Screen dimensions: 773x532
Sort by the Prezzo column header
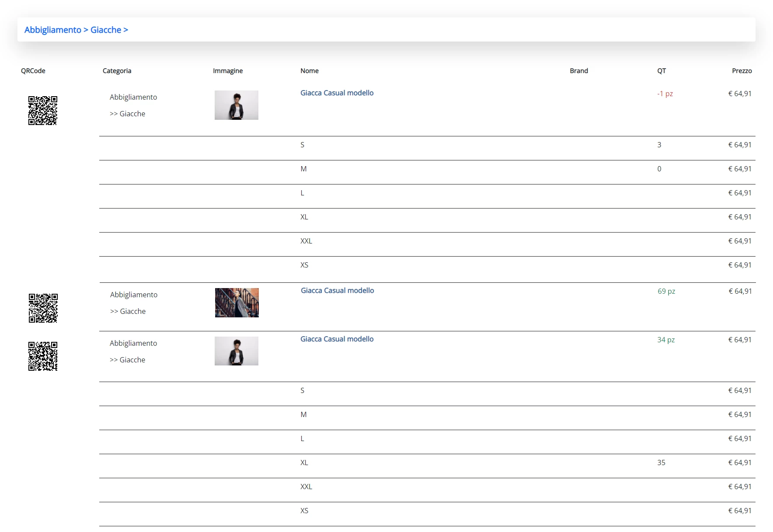742,71
